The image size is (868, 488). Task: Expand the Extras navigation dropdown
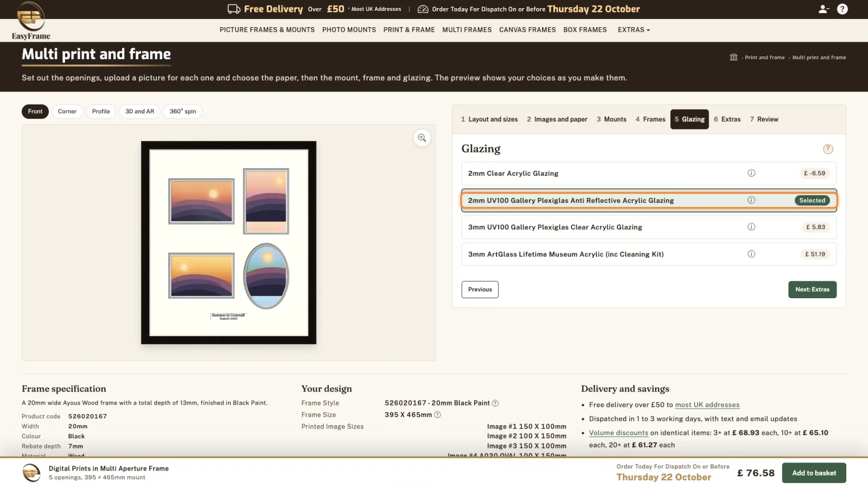634,30
